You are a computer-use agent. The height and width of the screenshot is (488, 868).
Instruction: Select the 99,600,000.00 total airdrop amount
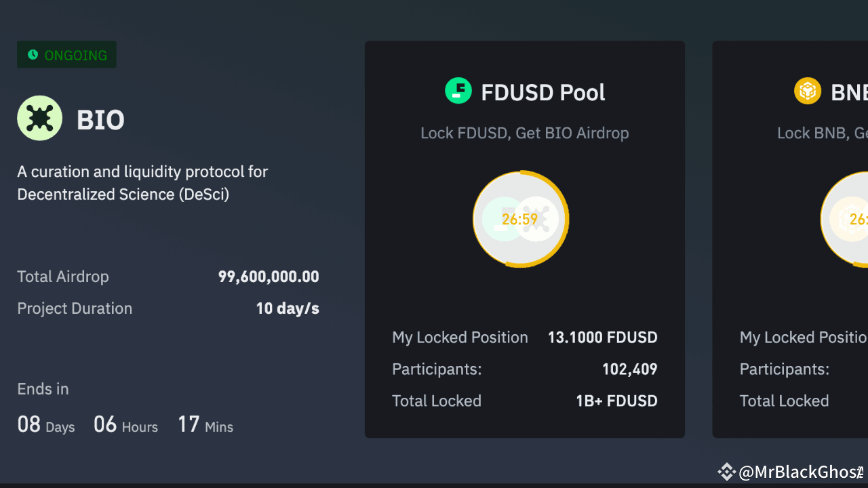click(x=268, y=277)
